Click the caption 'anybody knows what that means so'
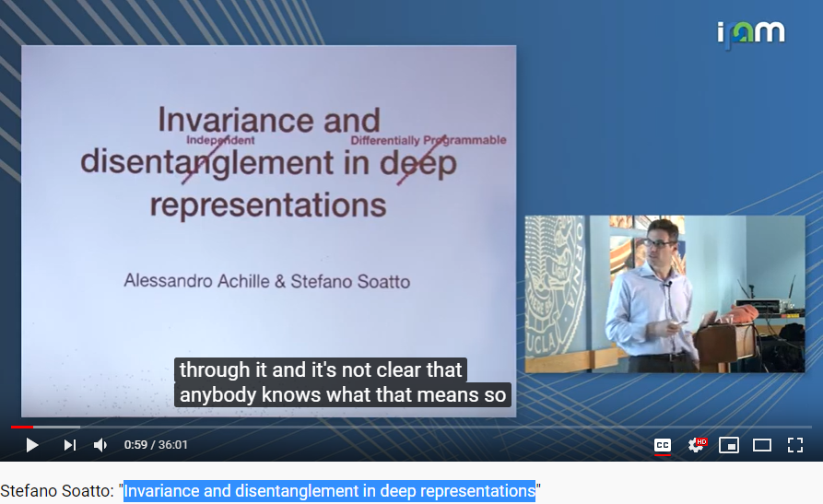The image size is (823, 504). tap(343, 394)
